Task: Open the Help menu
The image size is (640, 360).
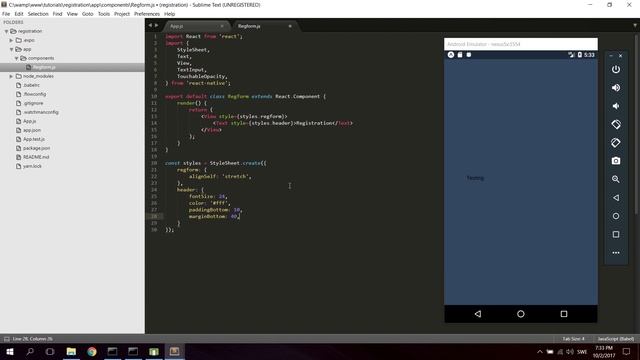Action: click(169, 14)
